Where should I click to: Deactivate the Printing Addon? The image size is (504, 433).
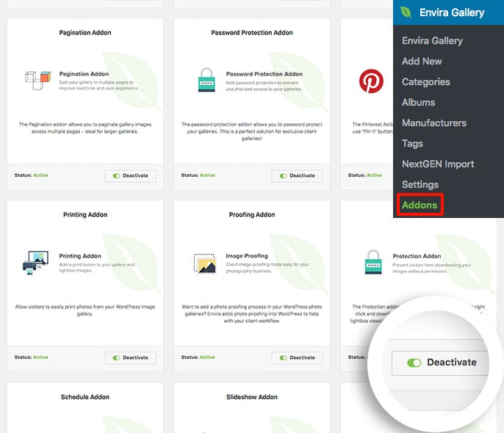131,358
